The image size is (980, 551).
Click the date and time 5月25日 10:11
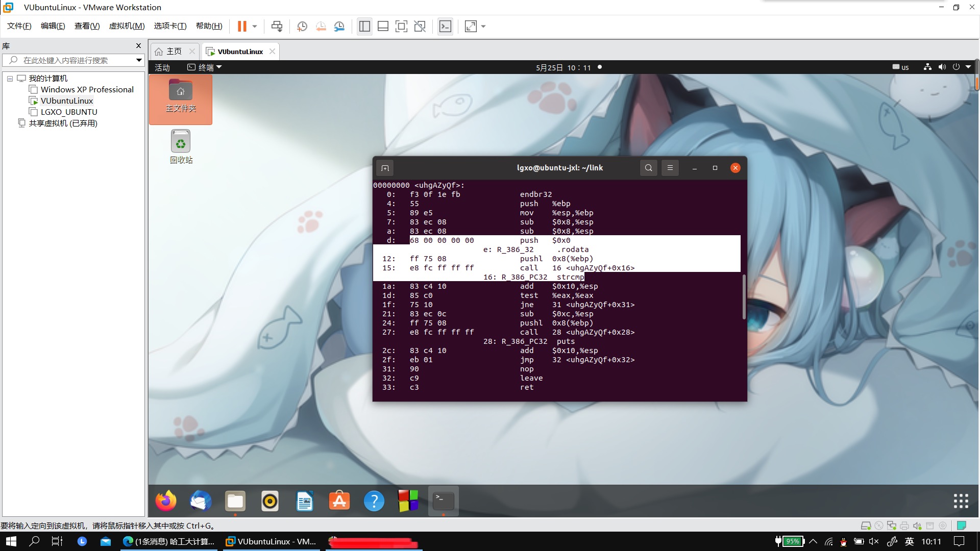563,67
